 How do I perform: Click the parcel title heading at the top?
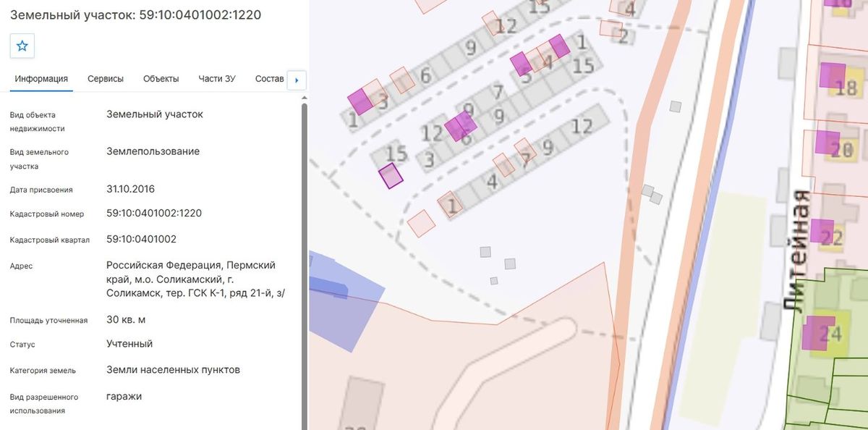point(136,14)
